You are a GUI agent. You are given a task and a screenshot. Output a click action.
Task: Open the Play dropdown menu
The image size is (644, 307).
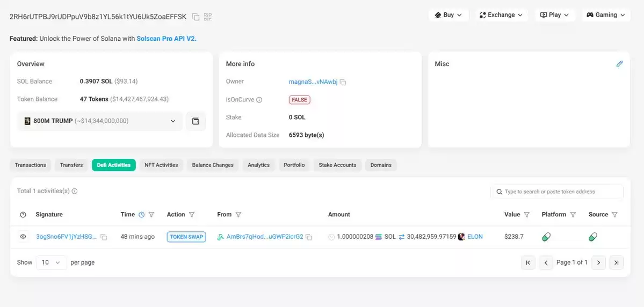[x=554, y=15]
